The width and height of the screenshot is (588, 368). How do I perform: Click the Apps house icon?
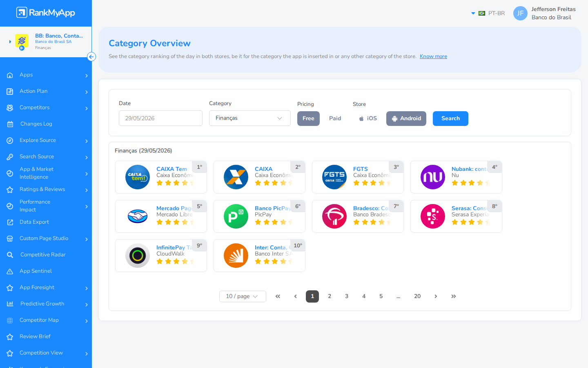pos(10,75)
